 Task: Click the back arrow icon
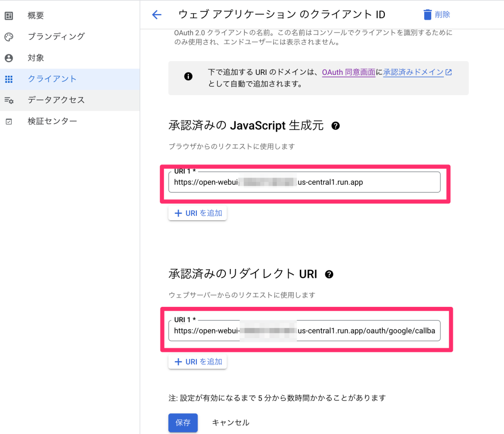[x=157, y=14]
